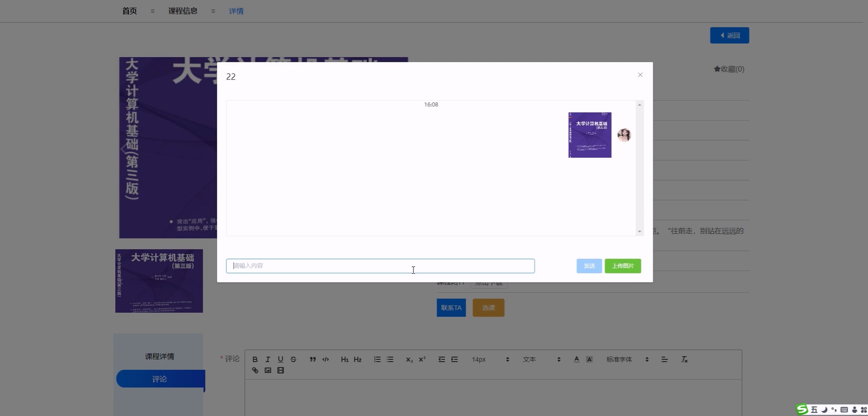Toggle bold formatting in comment editor

pyautogui.click(x=255, y=359)
